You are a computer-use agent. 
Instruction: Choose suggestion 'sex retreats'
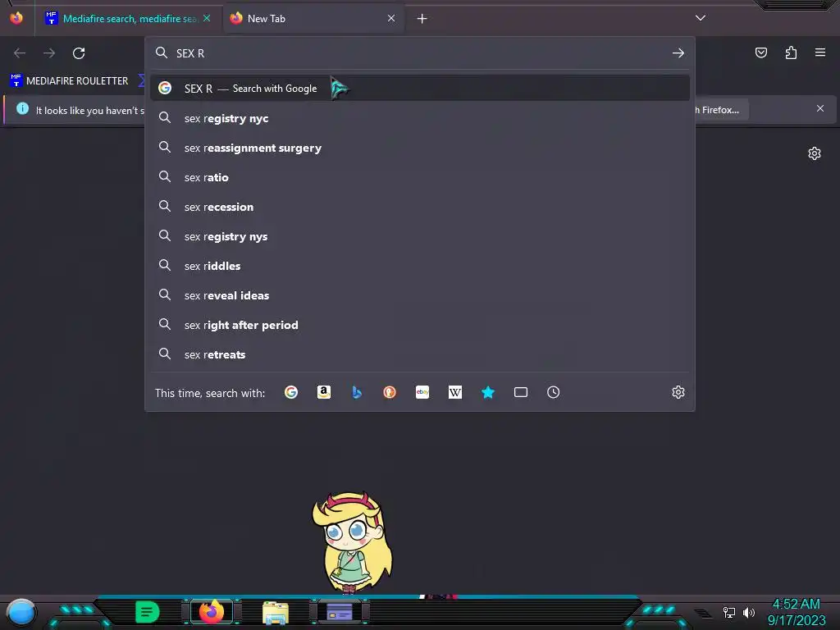point(420,354)
